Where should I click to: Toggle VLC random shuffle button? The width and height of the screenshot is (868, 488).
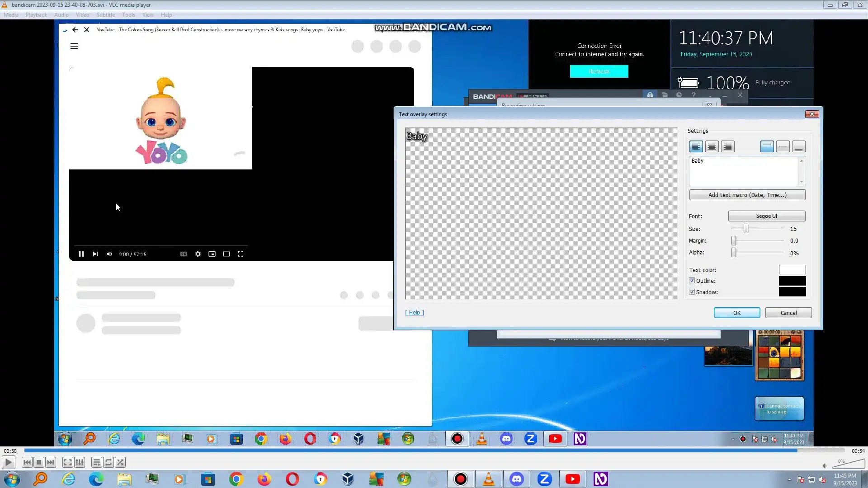coord(120,462)
